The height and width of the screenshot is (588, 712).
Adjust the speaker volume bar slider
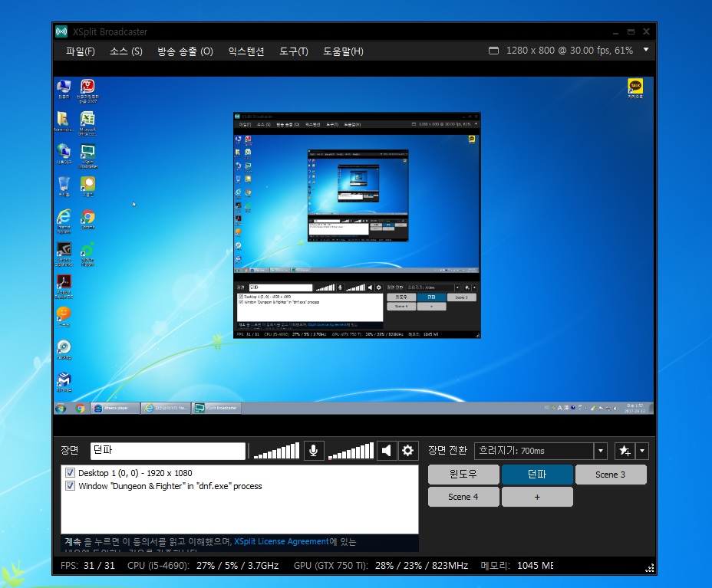(x=351, y=451)
